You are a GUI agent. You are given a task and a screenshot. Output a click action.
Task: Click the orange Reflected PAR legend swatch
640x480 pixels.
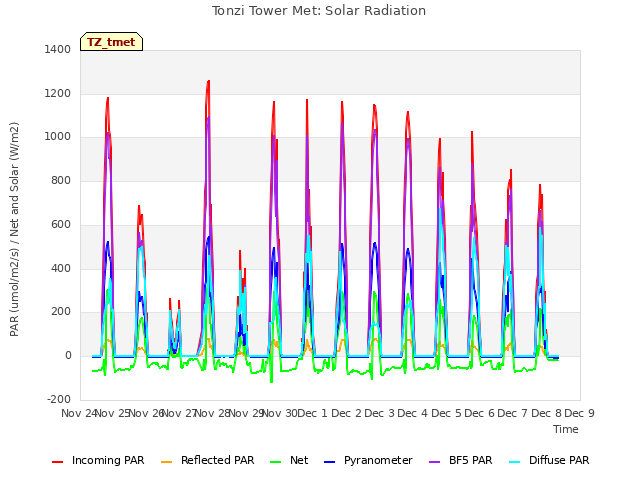167,462
